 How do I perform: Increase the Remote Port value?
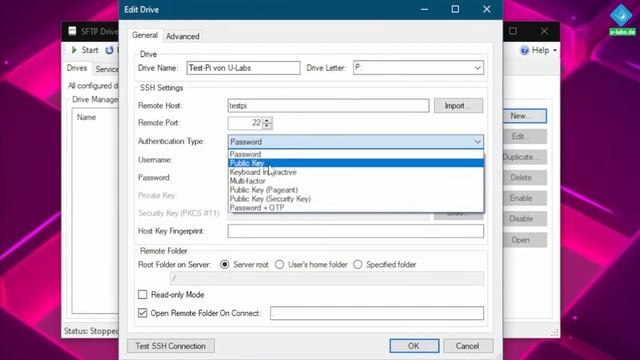(x=267, y=120)
